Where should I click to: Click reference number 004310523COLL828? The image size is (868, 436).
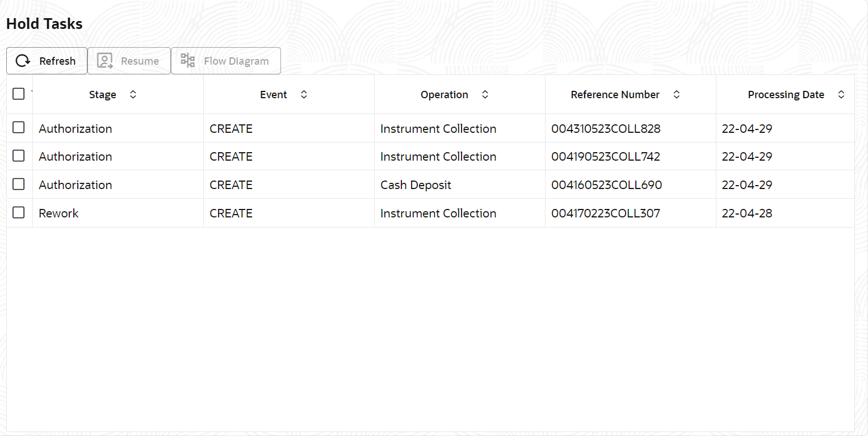(x=606, y=129)
